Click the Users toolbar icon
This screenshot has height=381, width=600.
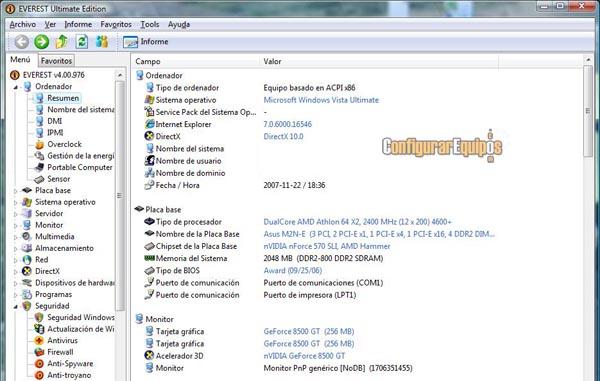[x=101, y=42]
